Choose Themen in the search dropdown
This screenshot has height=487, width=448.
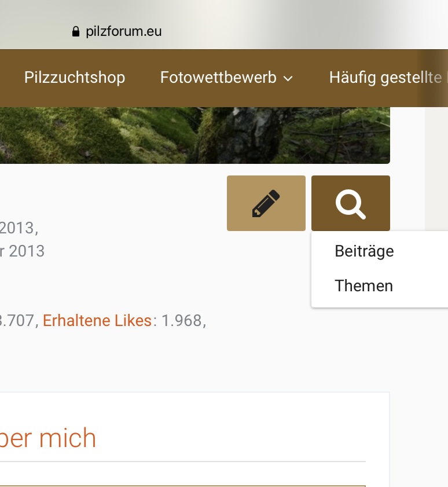[x=363, y=285]
